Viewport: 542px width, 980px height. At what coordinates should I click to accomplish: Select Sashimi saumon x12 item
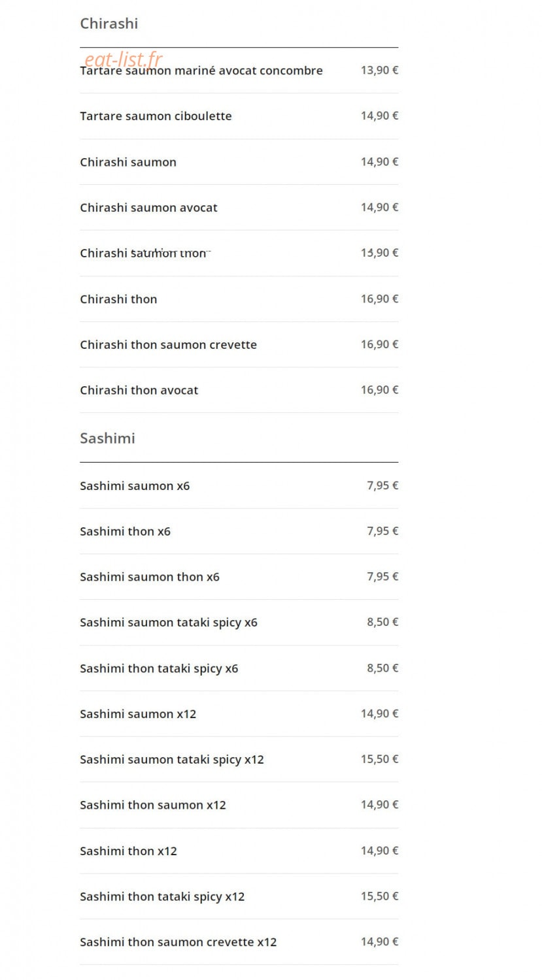click(x=138, y=714)
